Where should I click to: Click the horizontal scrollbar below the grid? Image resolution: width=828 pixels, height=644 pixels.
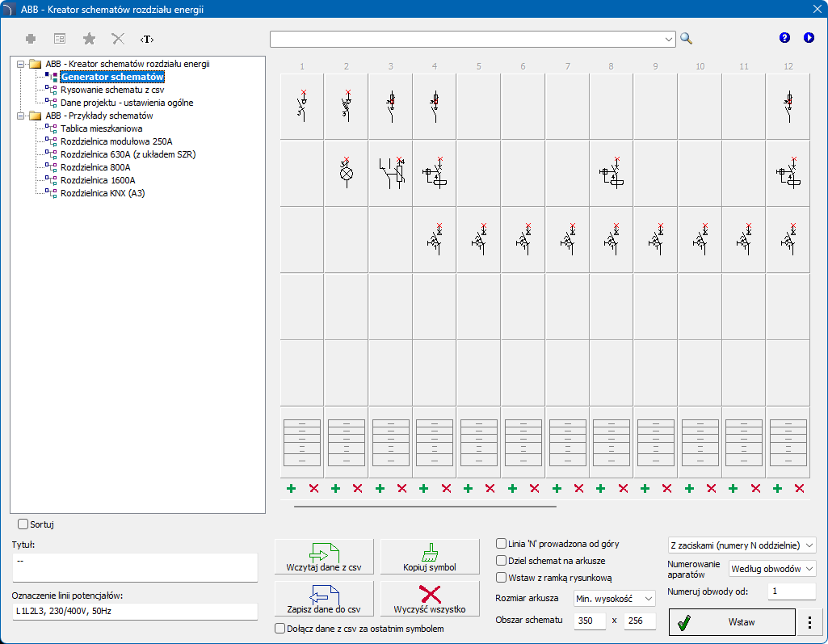tap(425, 507)
